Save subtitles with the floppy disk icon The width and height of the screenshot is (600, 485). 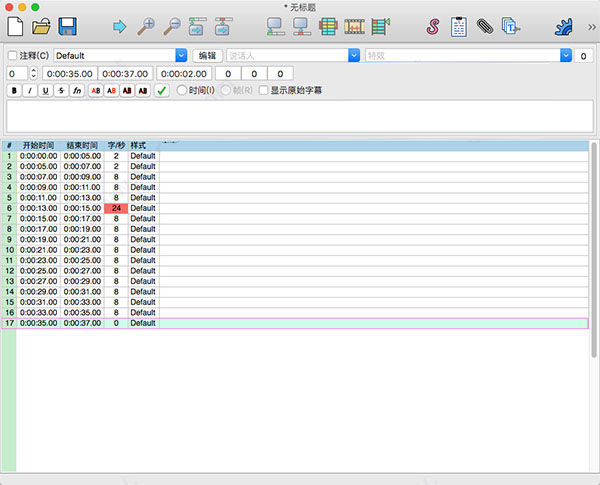coord(67,27)
